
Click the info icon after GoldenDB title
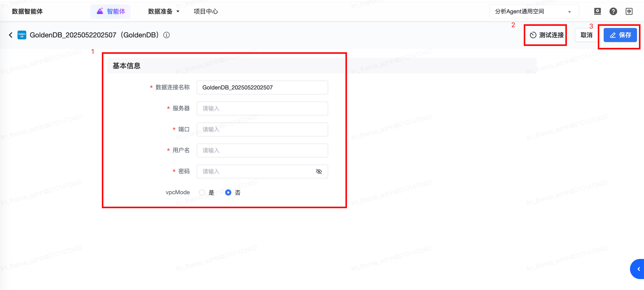(166, 35)
